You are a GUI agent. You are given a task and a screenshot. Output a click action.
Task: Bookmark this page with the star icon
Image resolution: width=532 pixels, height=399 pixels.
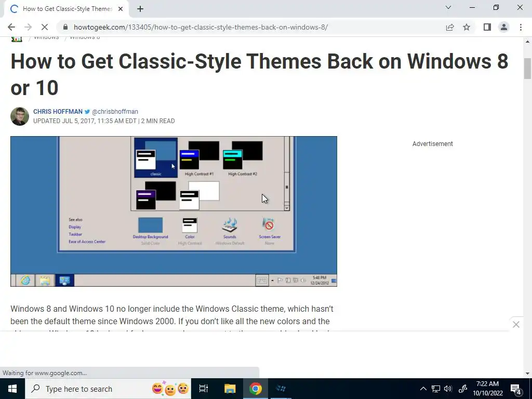pos(467,27)
